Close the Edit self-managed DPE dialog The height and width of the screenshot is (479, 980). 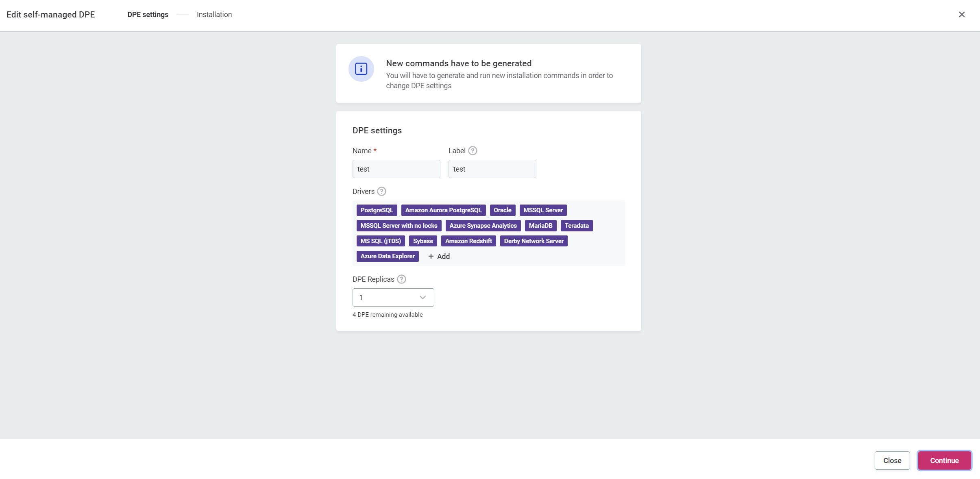point(962,15)
